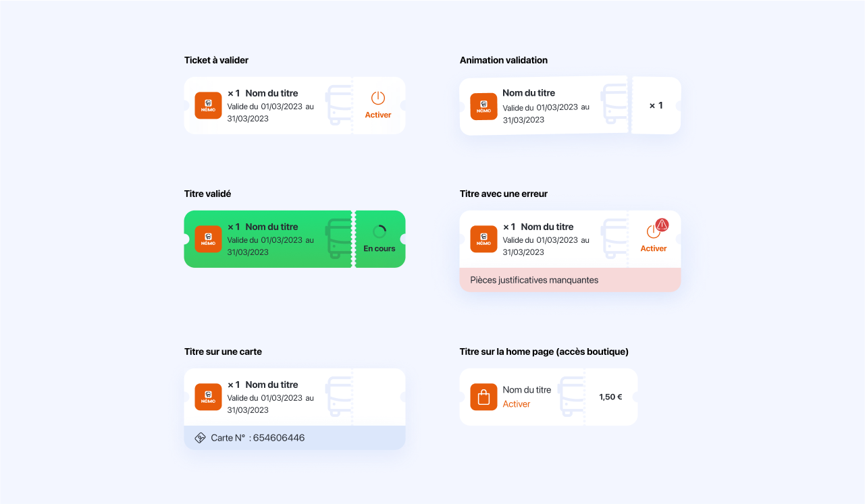Click 'Pièces justificatives manquantes' error banner

[570, 280]
